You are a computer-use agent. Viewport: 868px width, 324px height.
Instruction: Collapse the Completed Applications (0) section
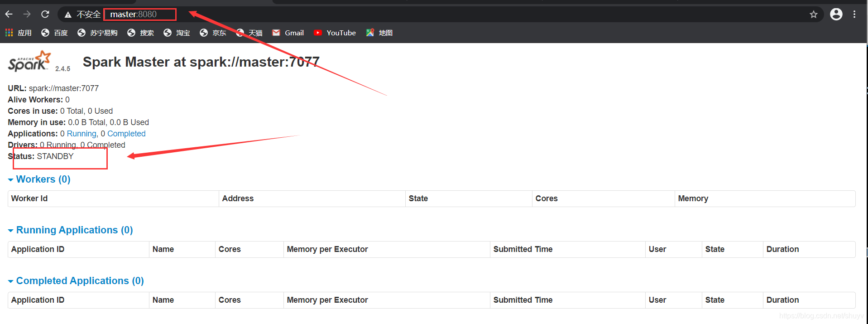tap(76, 281)
